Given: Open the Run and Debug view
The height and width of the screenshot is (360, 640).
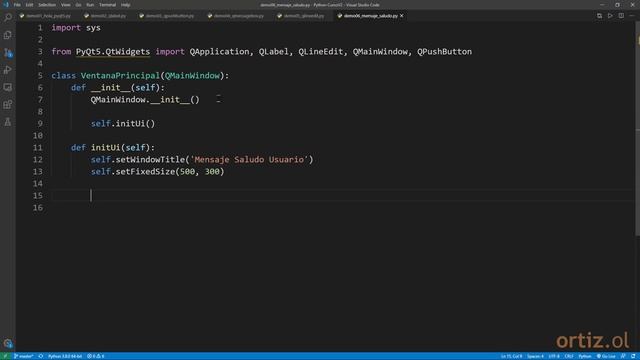Looking at the screenshot, I should pyautogui.click(x=8, y=70).
